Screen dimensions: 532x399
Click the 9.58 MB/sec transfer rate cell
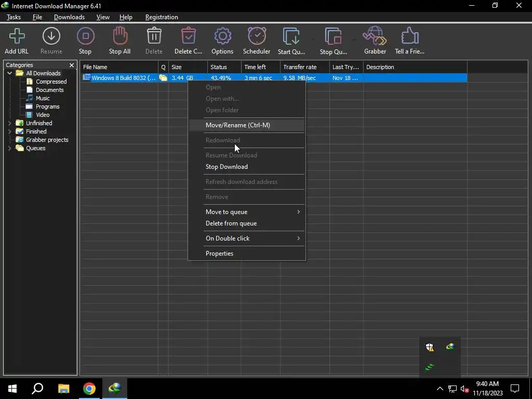[x=300, y=78]
